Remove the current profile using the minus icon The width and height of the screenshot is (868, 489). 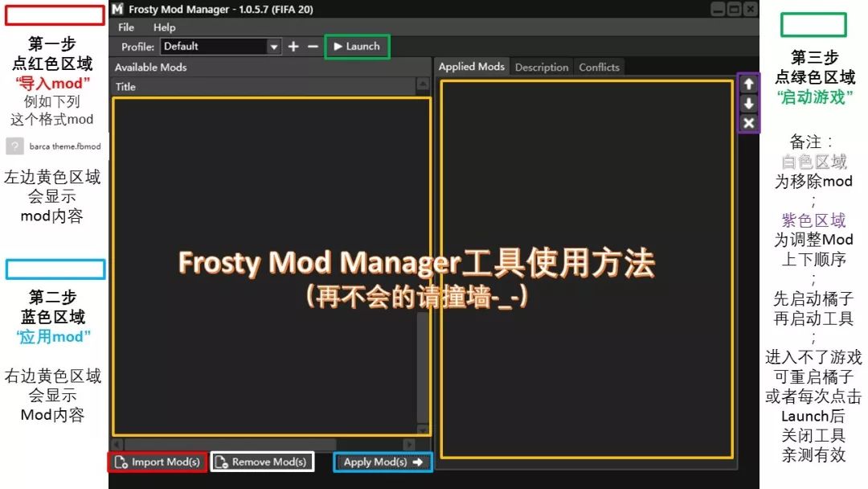tap(312, 47)
